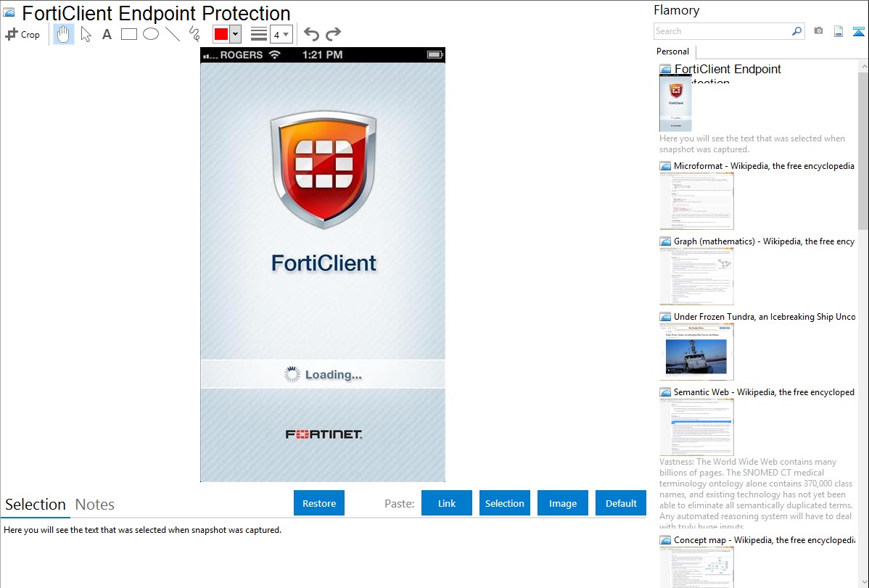Open Concept map snapshot thumbnail
Viewport: 869px width, 588px height.
[x=696, y=567]
